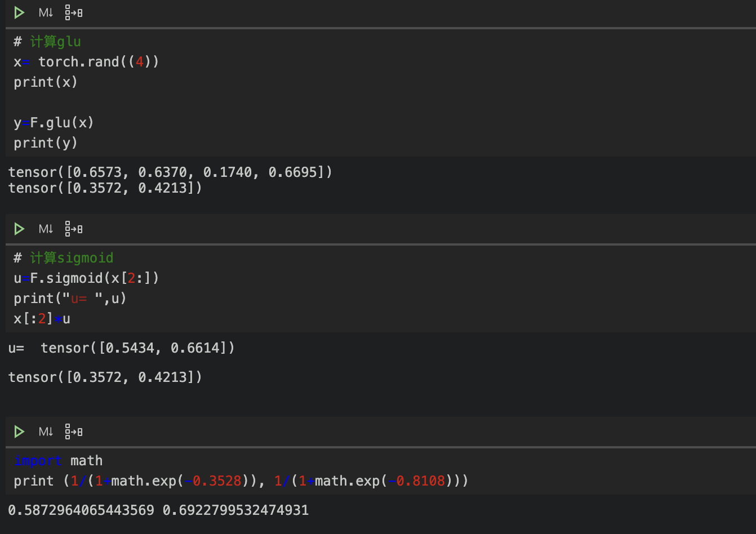Click the torch.rand((4)) expression

coord(101,61)
